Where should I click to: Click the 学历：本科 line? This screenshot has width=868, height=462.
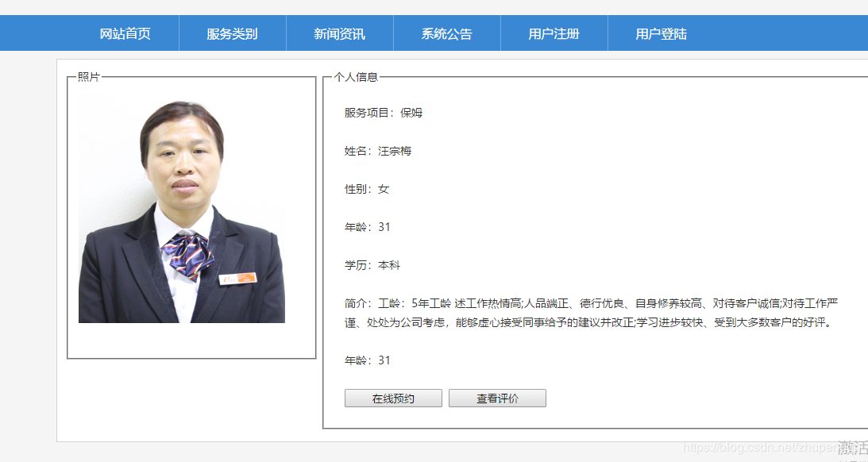point(372,266)
